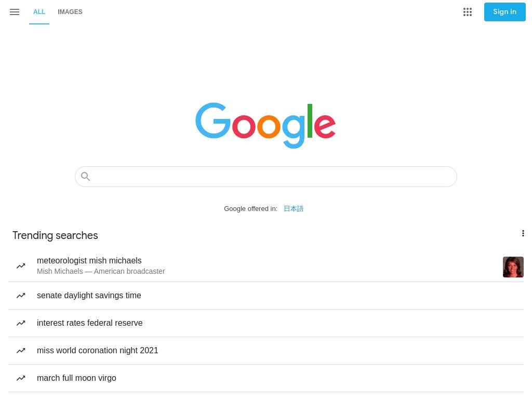This screenshot has width=532, height=399.
Task: Click trending arrow icon beside march full moon virgo
Action: coord(21,378)
